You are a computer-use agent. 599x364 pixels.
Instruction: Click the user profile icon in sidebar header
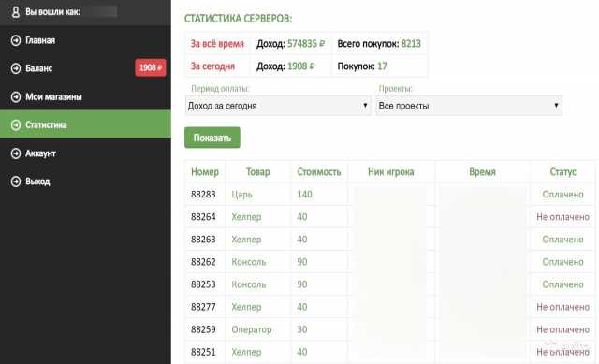coord(15,12)
